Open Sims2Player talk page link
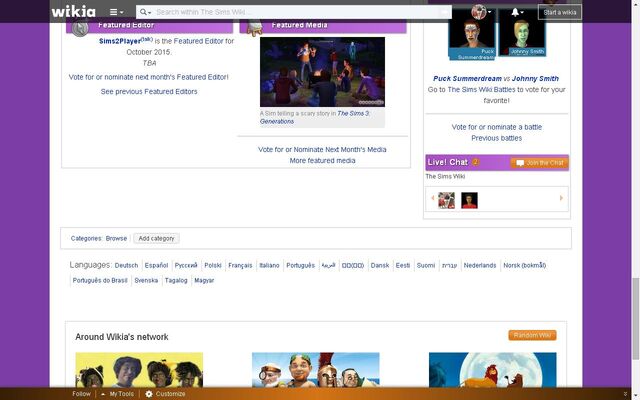This screenshot has height=400, width=640. click(147, 39)
